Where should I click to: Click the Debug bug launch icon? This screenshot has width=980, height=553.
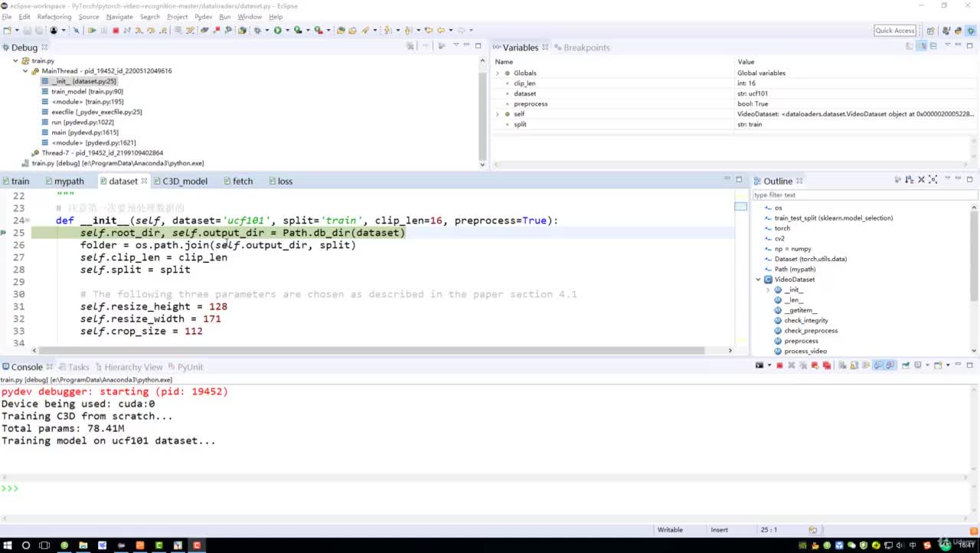pyautogui.click(x=256, y=31)
